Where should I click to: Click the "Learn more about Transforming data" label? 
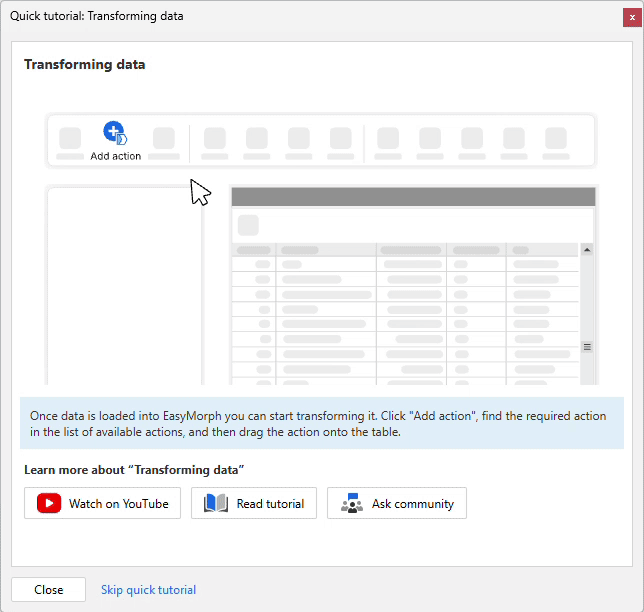pos(134,470)
